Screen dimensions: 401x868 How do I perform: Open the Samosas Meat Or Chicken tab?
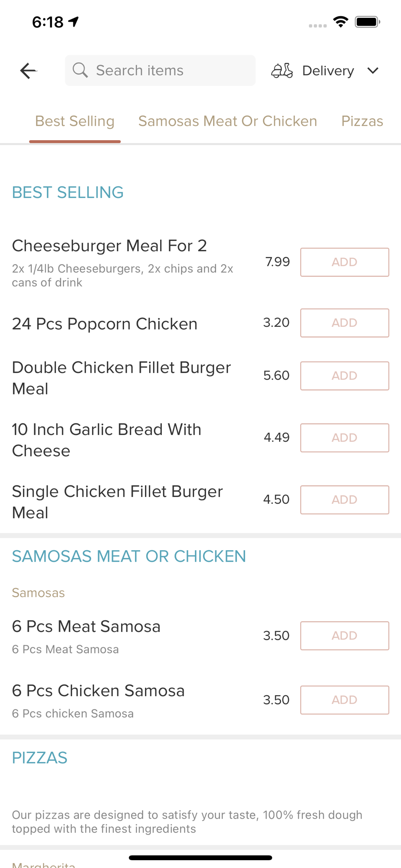point(227,121)
